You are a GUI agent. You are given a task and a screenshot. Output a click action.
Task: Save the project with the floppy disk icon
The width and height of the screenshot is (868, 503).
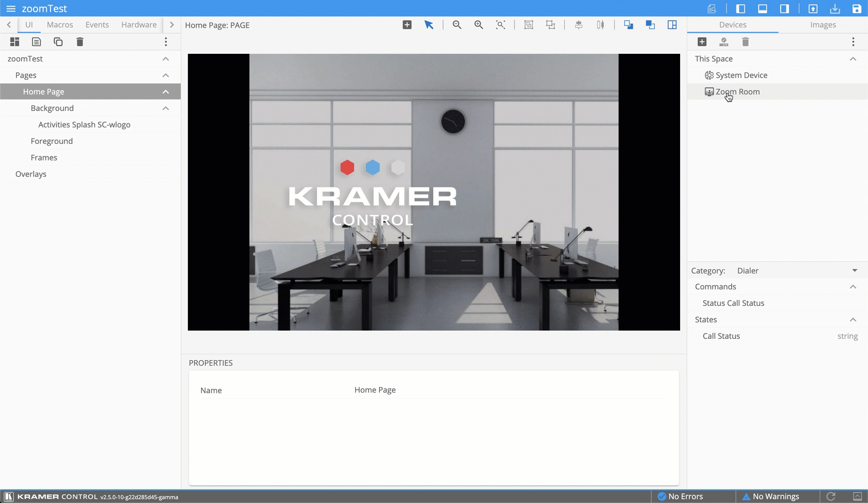point(857,9)
